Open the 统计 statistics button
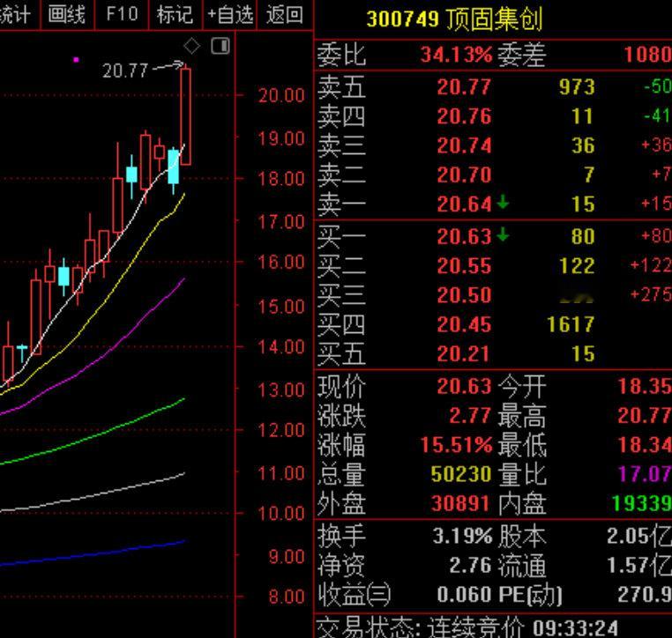Screen dimensions: 672x638 (x=17, y=14)
